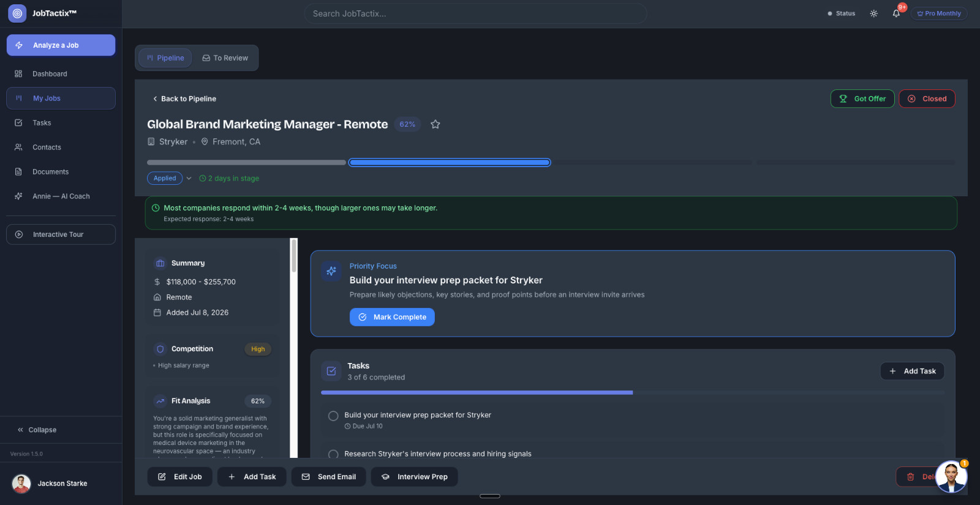Click Analyze a Job button

click(x=61, y=45)
